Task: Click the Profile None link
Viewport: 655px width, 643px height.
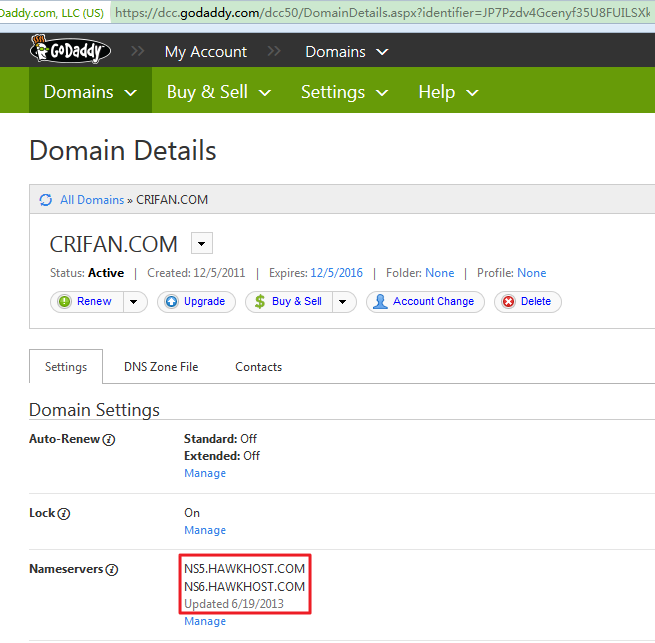Action: [x=531, y=273]
